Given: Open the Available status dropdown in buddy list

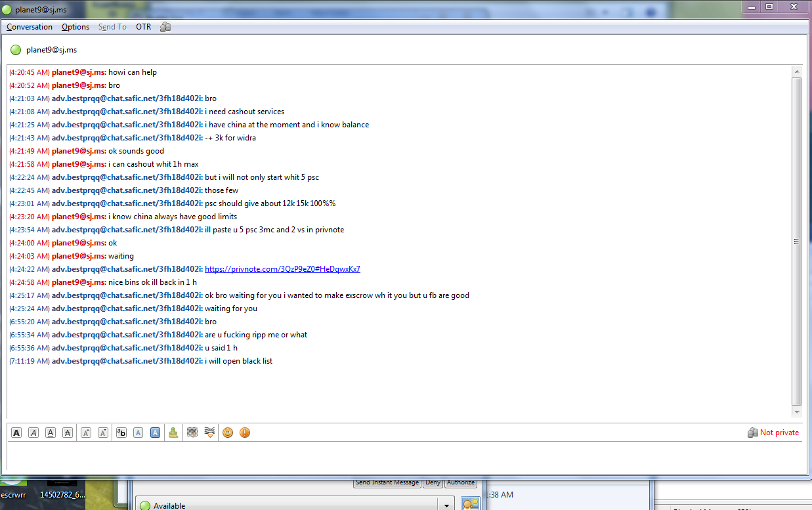Looking at the screenshot, I should pyautogui.click(x=295, y=505).
